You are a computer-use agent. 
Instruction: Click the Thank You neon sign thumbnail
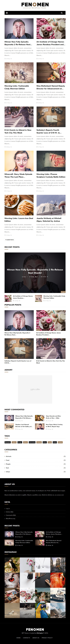pyautogui.click(x=51, y=161)
